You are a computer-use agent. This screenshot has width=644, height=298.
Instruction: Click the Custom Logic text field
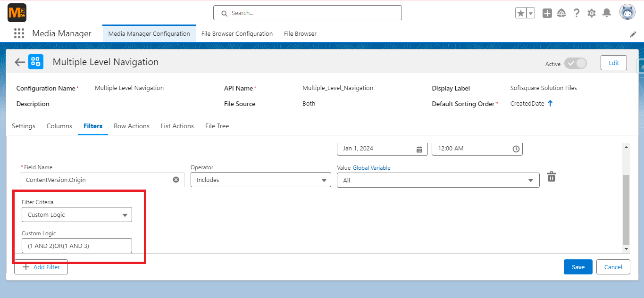(77, 246)
